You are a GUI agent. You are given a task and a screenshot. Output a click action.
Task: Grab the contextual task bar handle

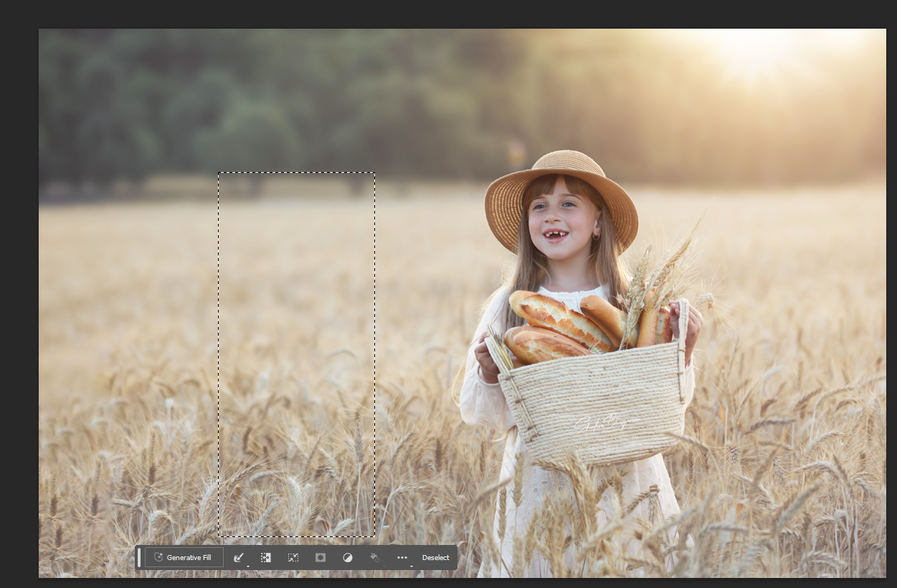click(139, 557)
